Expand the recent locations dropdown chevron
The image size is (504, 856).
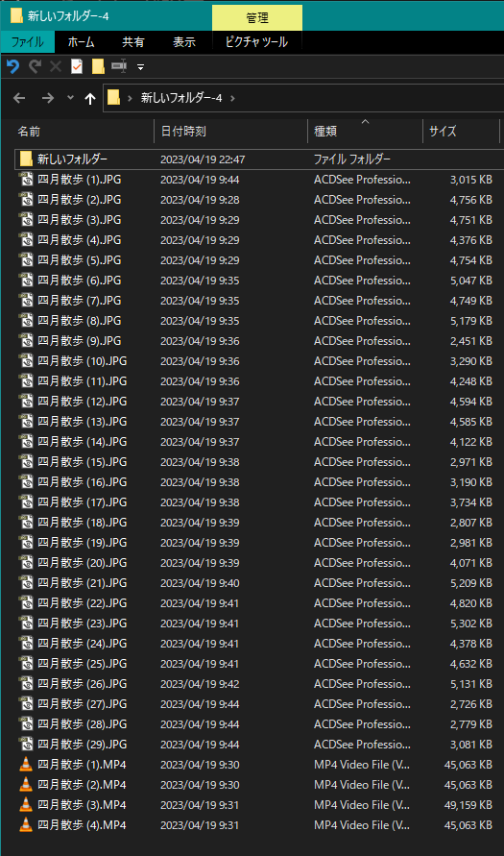70,98
